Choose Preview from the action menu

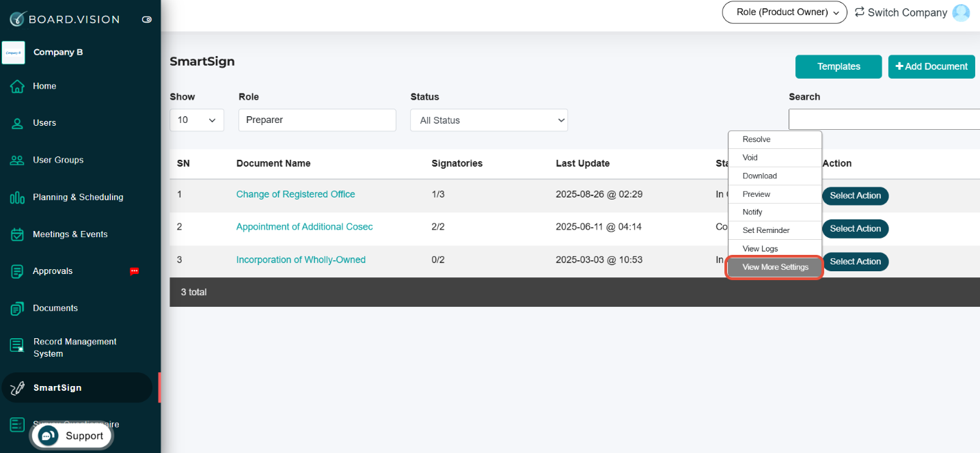tap(775, 194)
